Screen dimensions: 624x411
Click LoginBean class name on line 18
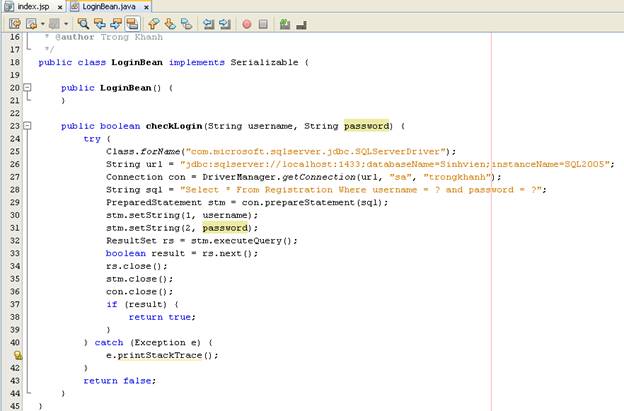click(x=137, y=62)
